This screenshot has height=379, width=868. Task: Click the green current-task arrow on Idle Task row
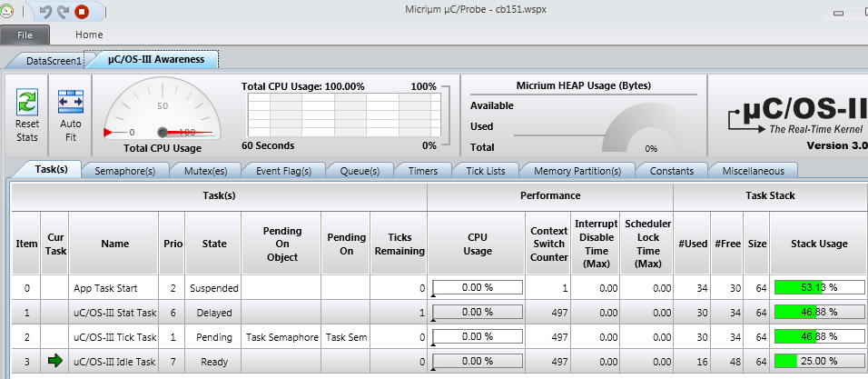[55, 361]
